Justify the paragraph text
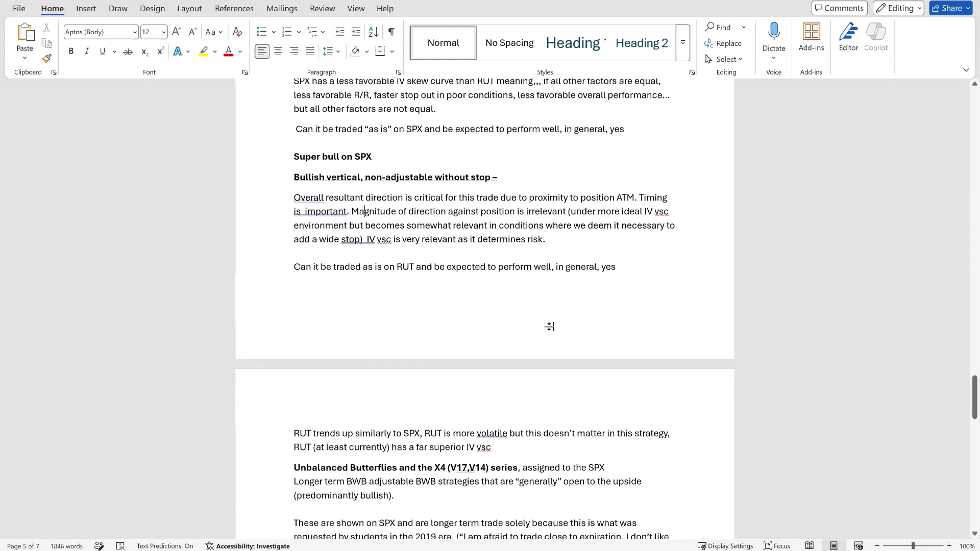The image size is (980, 551). pyautogui.click(x=310, y=52)
